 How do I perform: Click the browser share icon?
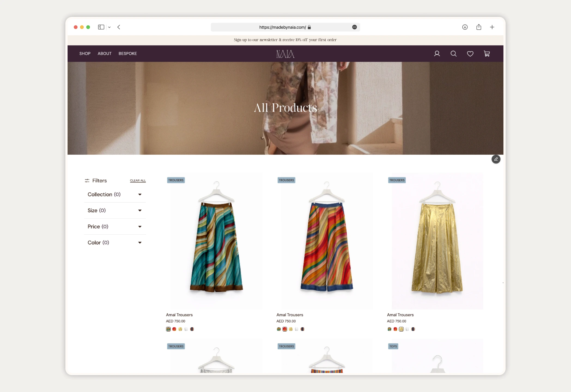click(479, 27)
